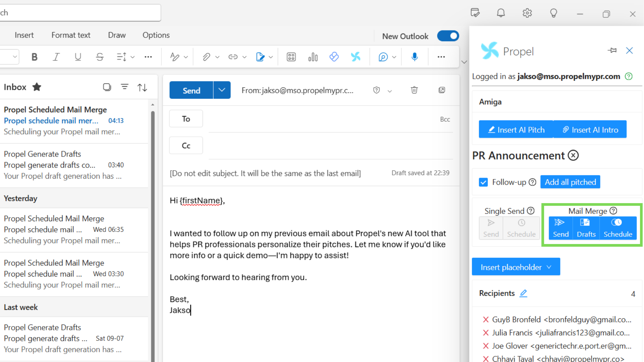
Task: Remove the PR Announcement campaign
Action: (573, 156)
